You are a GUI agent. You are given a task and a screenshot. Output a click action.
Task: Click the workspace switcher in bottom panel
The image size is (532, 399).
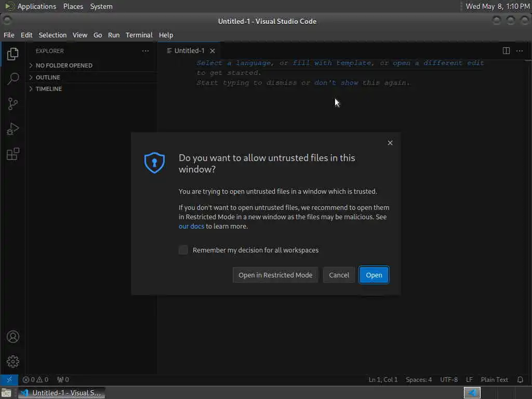point(472,393)
